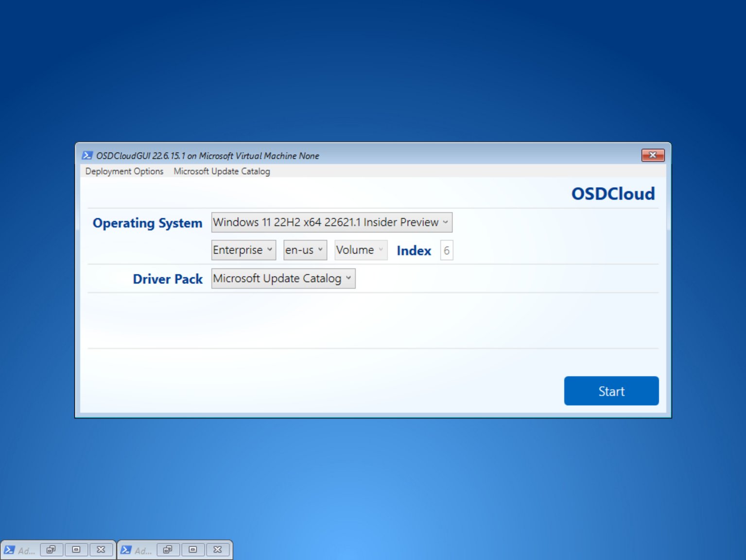Select the second minimized PowerShell window title
Screen dimensions: 746x560
(144, 550)
